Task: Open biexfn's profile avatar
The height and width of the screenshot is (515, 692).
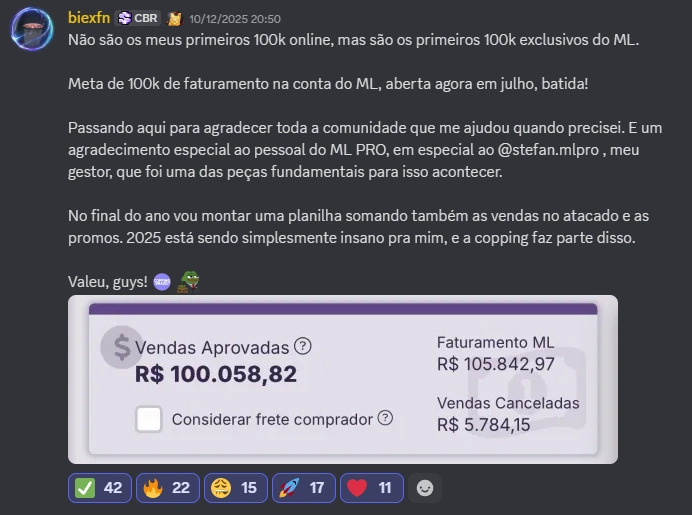Action: point(32,29)
